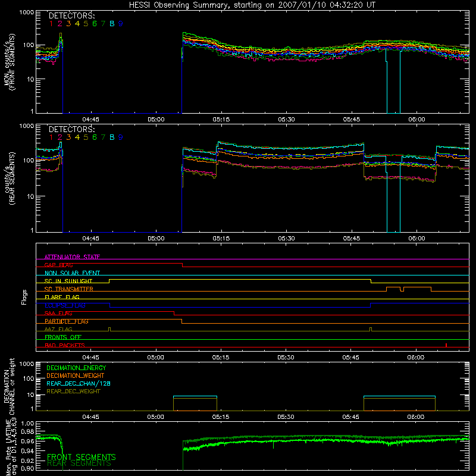476x476 pixels.
Task: Click DECIMATION_ENERGY legend entry
Action: (76, 368)
